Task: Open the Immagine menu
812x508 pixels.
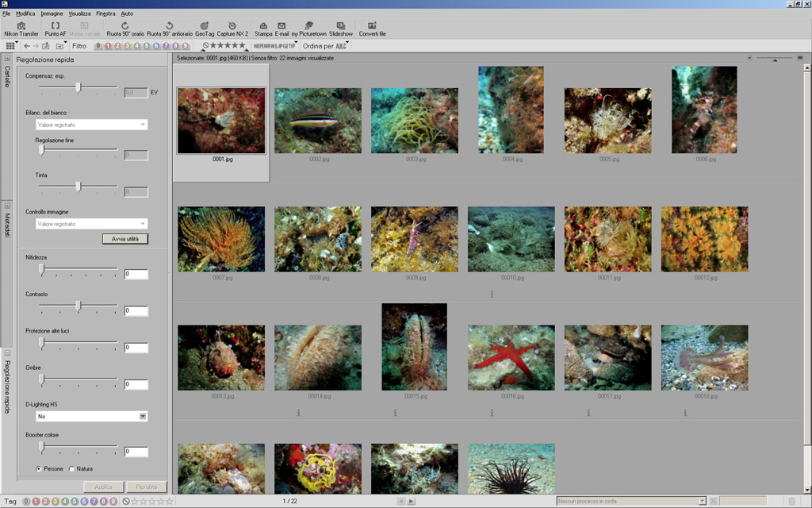Action: click(52, 13)
